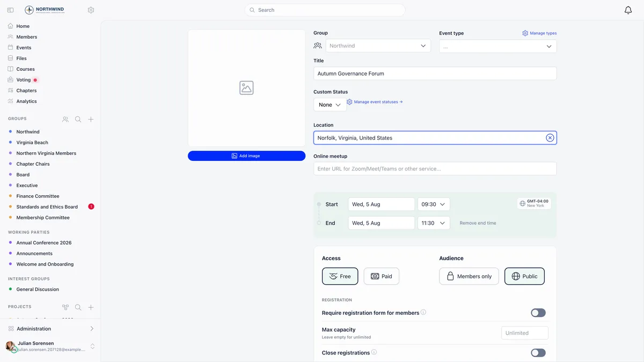Viewport: 644px width, 362px height.
Task: Open Files section
Action: (21, 58)
